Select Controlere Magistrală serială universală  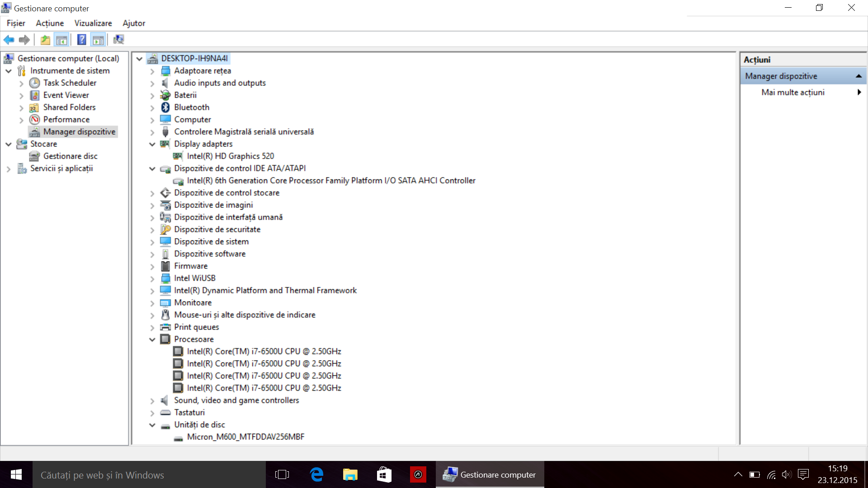244,131
